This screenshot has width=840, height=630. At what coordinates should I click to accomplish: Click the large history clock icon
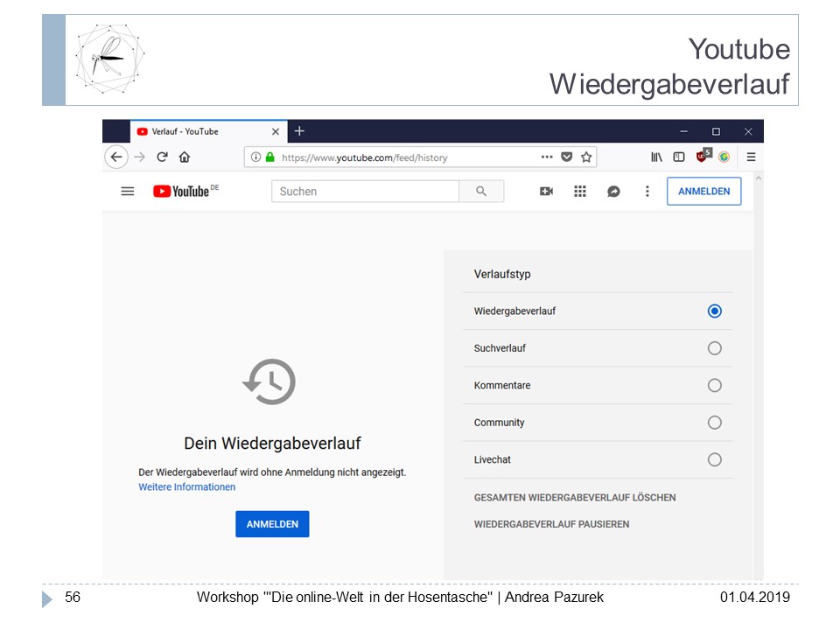[269, 382]
